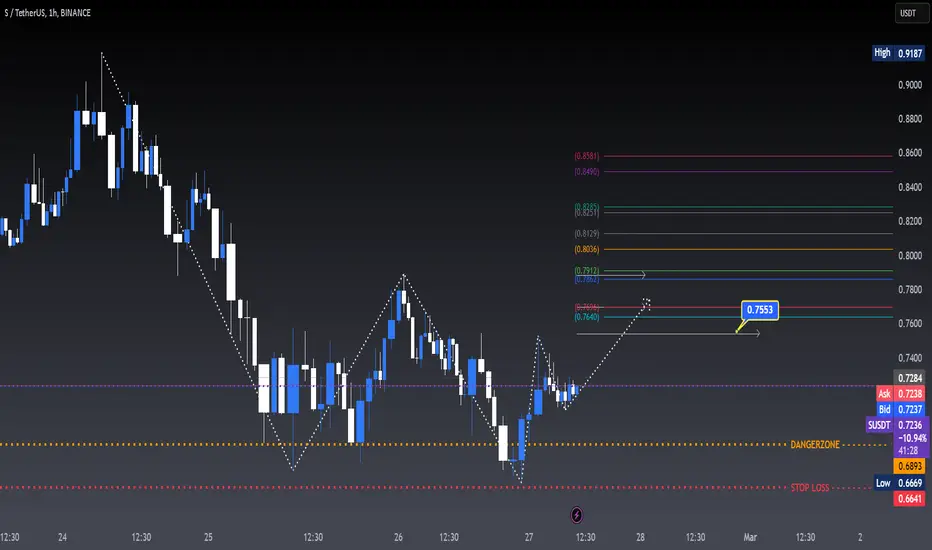Image resolution: width=932 pixels, height=550 pixels.
Task: Click the purple lightning event icon
Action: pos(577,515)
